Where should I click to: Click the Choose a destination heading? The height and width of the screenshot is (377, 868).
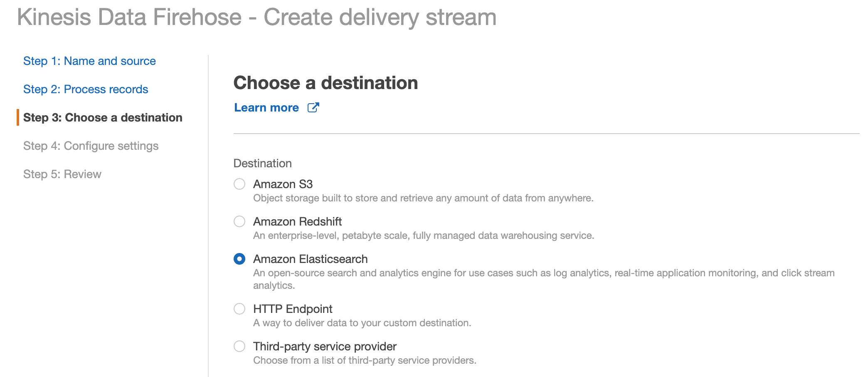click(x=325, y=83)
